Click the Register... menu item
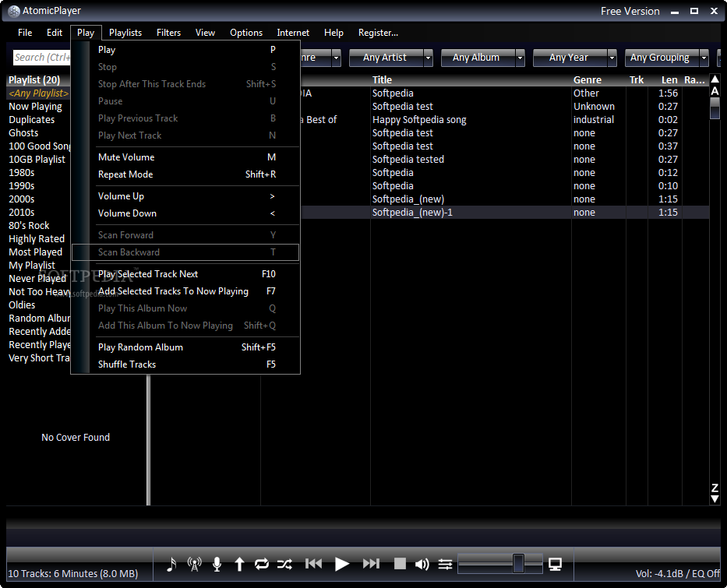Image resolution: width=727 pixels, height=588 pixels. coord(378,33)
